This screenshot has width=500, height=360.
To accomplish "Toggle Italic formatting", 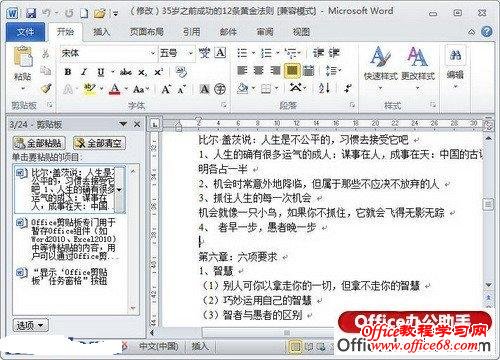I will [x=84, y=72].
